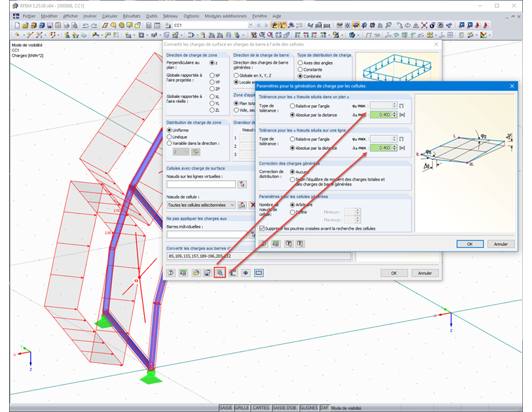The width and height of the screenshot is (532, 412).
Task: Save the model using the floppy disk icon
Action: coord(50,25)
